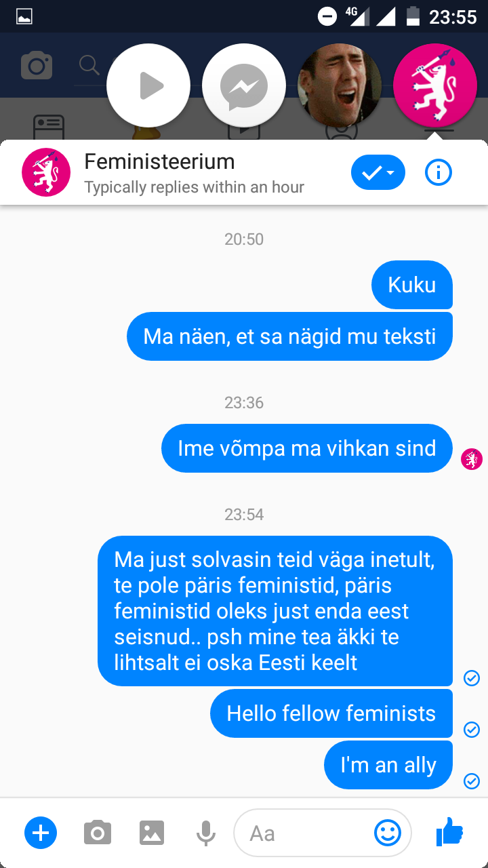
Task: Tap the camera icon in composer
Action: coord(98,832)
